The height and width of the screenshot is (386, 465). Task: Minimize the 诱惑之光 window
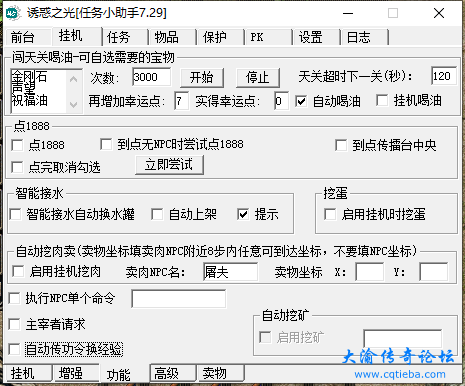pos(348,13)
